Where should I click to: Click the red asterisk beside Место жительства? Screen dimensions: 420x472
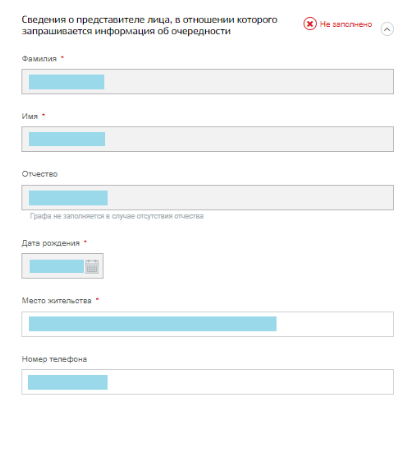click(x=97, y=299)
